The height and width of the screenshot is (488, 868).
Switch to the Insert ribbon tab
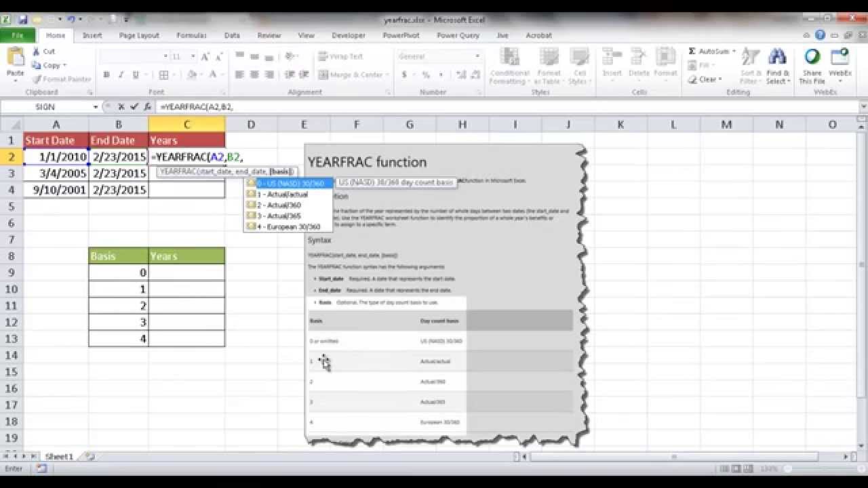click(x=92, y=35)
